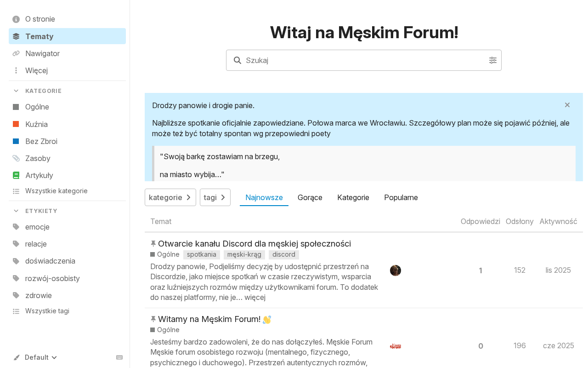Open the Discord topic author avatar

coord(396,270)
